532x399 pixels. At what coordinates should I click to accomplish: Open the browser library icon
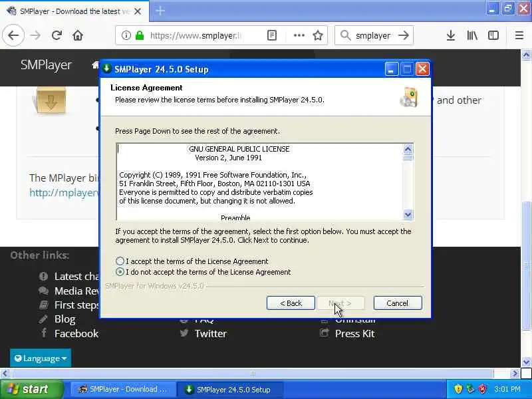472,35
